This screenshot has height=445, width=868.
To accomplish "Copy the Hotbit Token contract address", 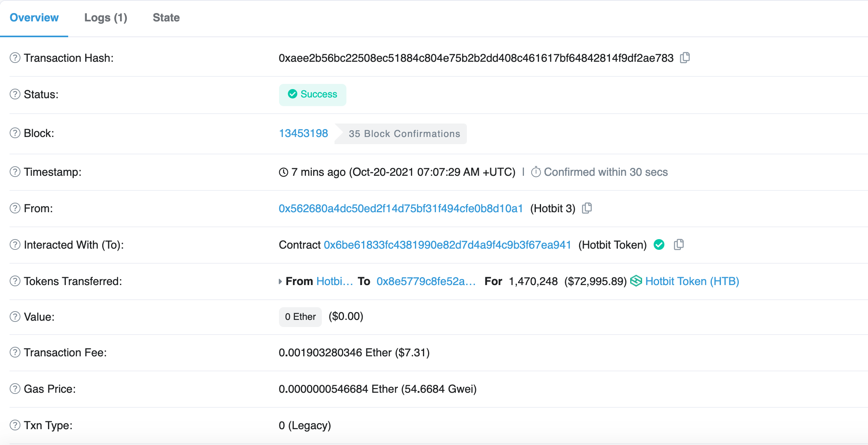I will (x=679, y=245).
